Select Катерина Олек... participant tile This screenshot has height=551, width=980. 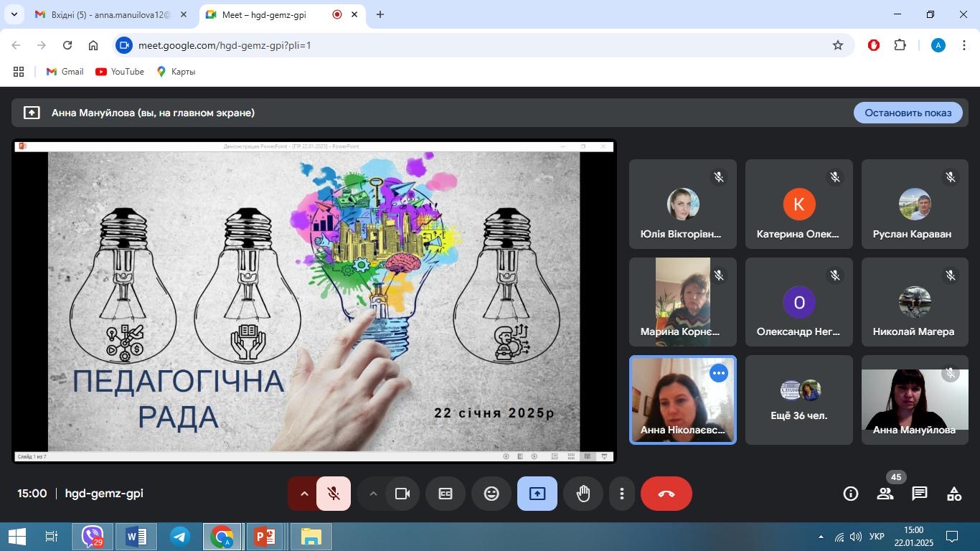point(798,204)
